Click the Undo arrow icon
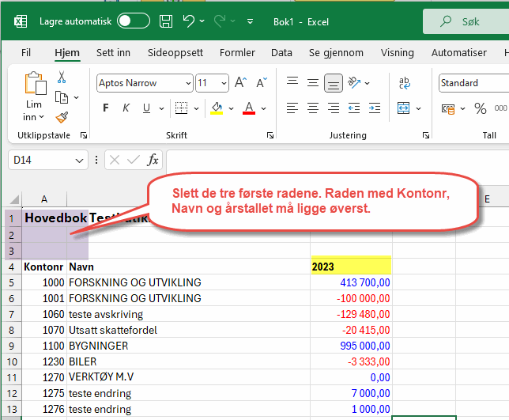This screenshot has width=509, height=420. tap(189, 22)
